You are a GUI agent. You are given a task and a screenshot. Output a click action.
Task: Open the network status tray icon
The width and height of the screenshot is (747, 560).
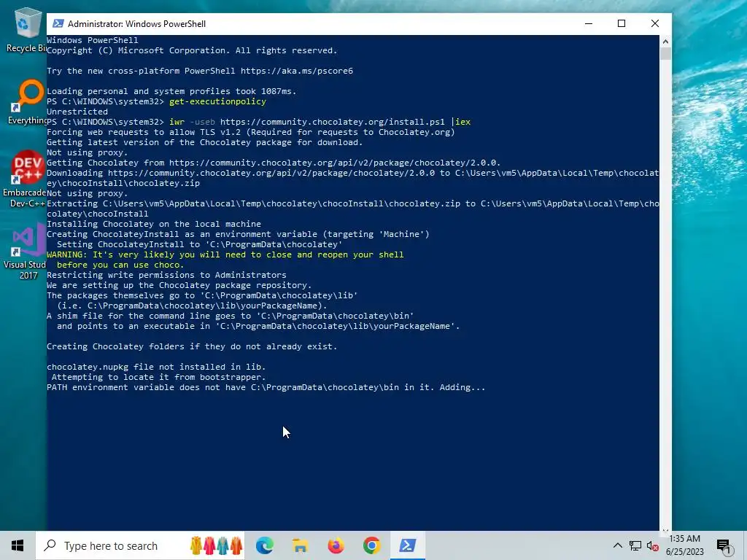(x=635, y=545)
